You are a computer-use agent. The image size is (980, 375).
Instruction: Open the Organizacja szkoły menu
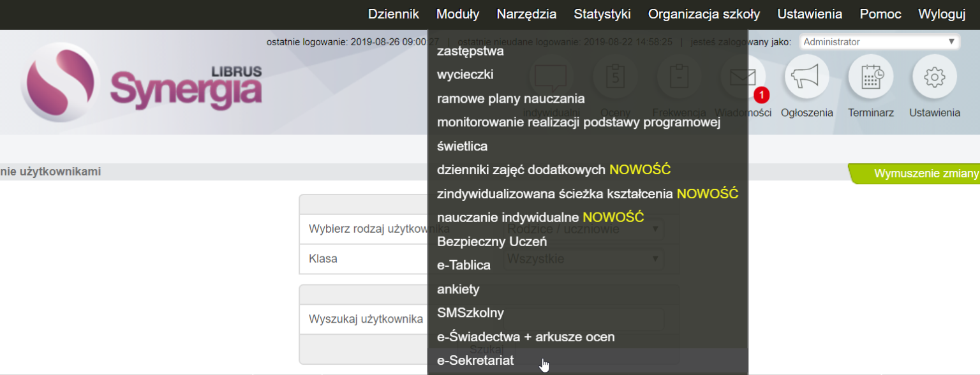point(704,14)
